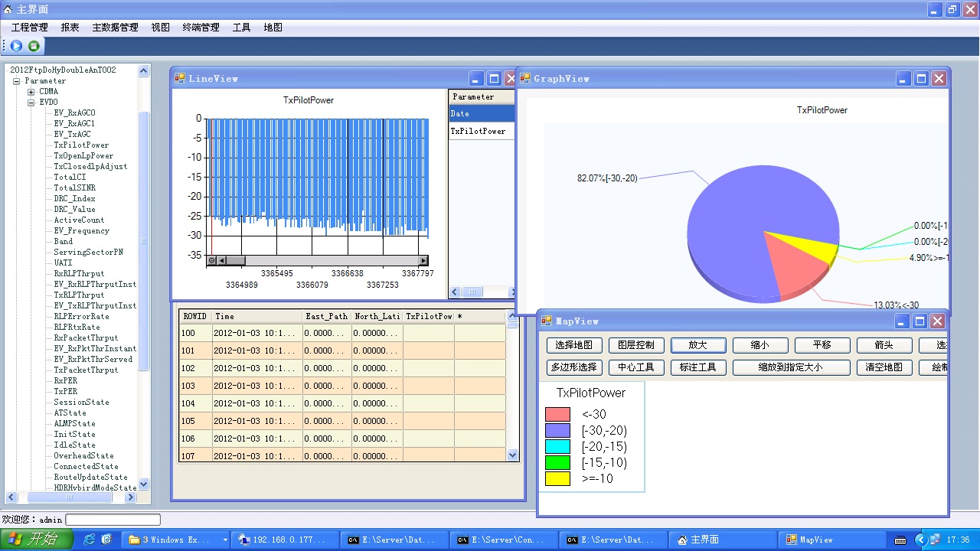This screenshot has width=980, height=551.
Task: Open the 地图 menu
Action: tap(273, 27)
